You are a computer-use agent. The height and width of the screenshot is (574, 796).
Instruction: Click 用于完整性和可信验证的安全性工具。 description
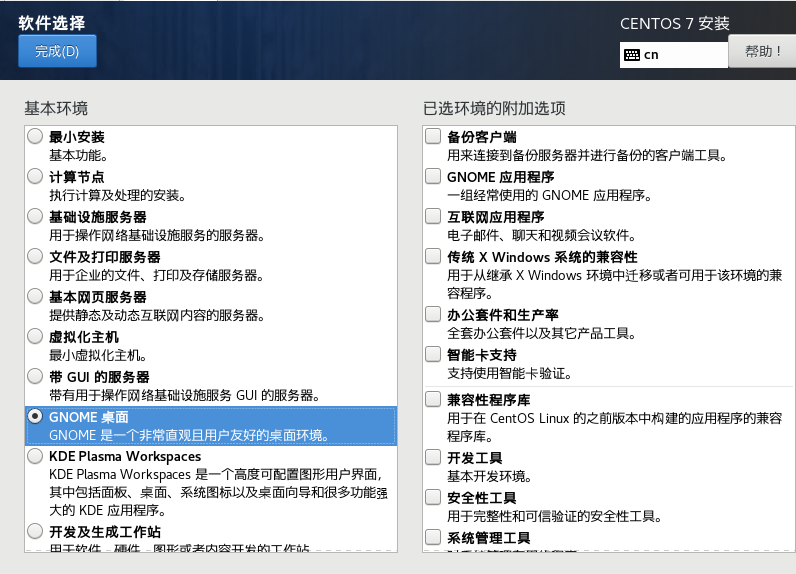coord(555,517)
